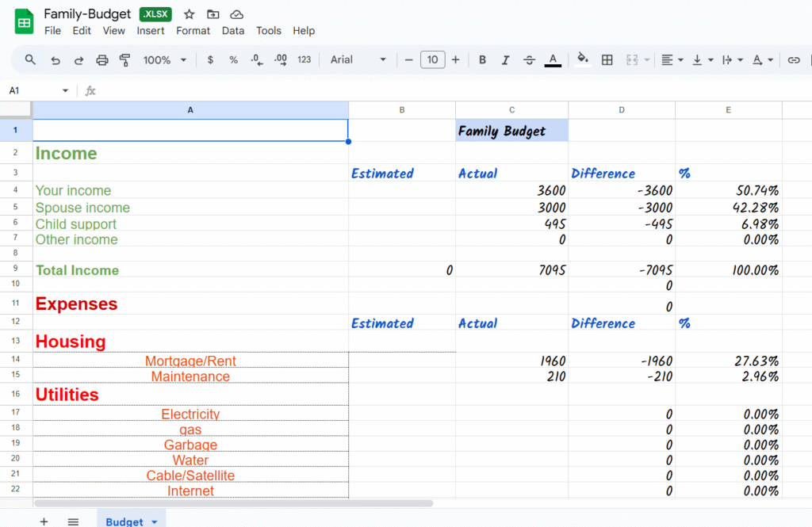The image size is (812, 527).
Task: Open the text color picker
Action: coord(553,60)
